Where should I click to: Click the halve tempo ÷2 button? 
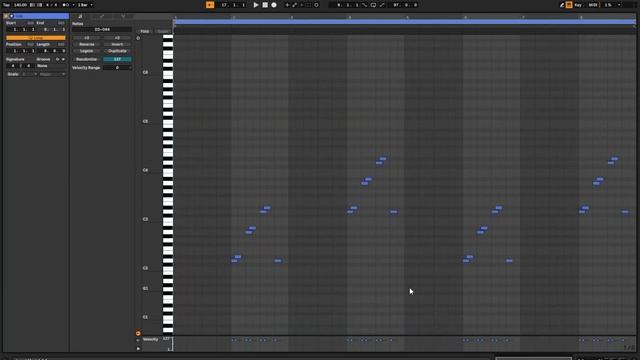click(x=87, y=38)
